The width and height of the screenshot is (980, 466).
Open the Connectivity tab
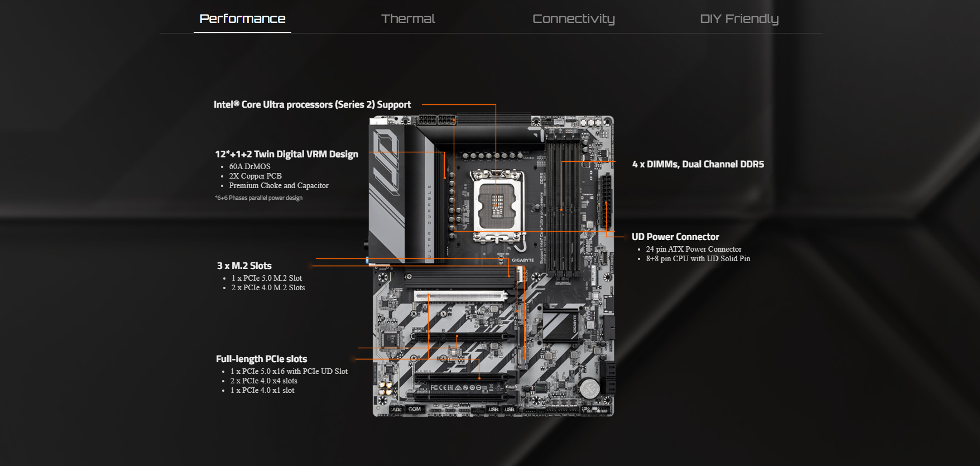(574, 19)
